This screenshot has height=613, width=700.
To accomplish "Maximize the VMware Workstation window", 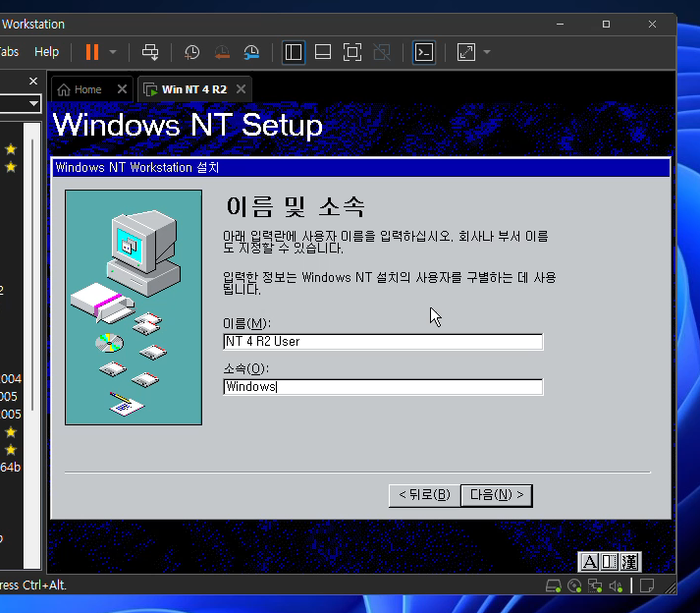I will (x=606, y=25).
